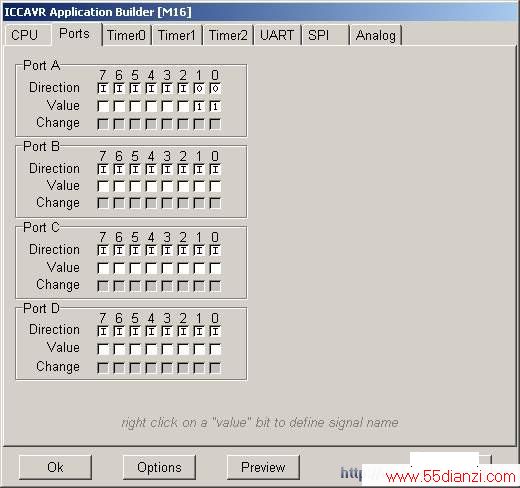Toggle Port A Value bit 1
Image resolution: width=520 pixels, height=488 pixels.
click(199, 106)
